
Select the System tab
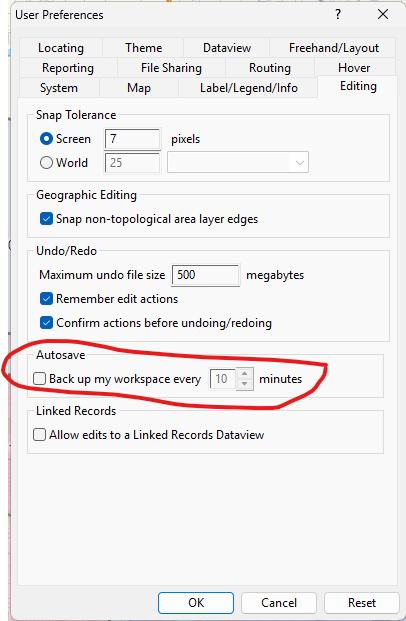point(59,88)
